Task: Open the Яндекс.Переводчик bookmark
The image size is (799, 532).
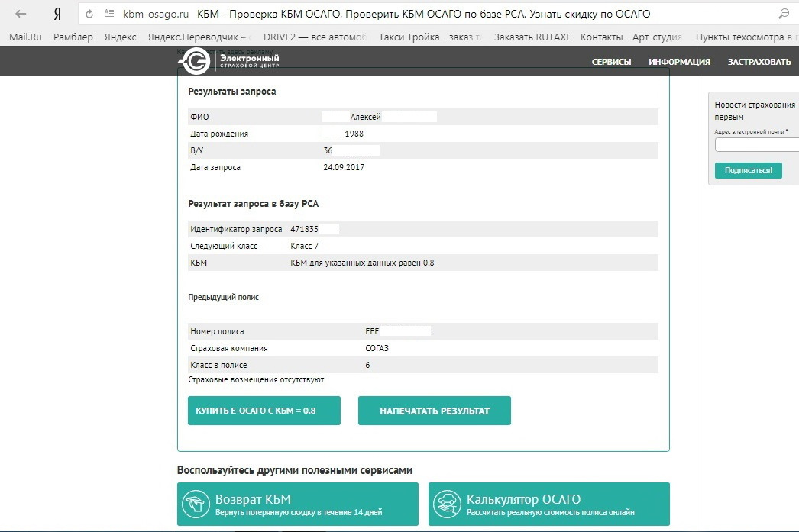Action: tap(199, 37)
